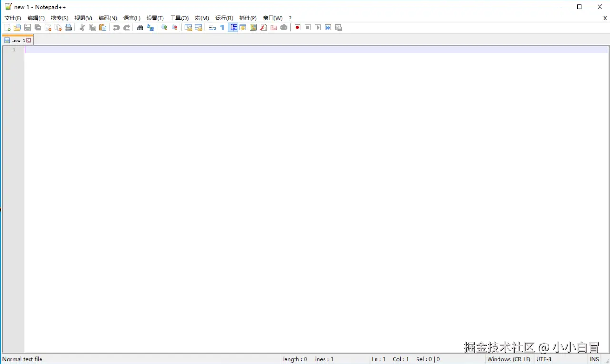Click inside the empty editor text area
The image size is (610, 364).
[x=316, y=200]
